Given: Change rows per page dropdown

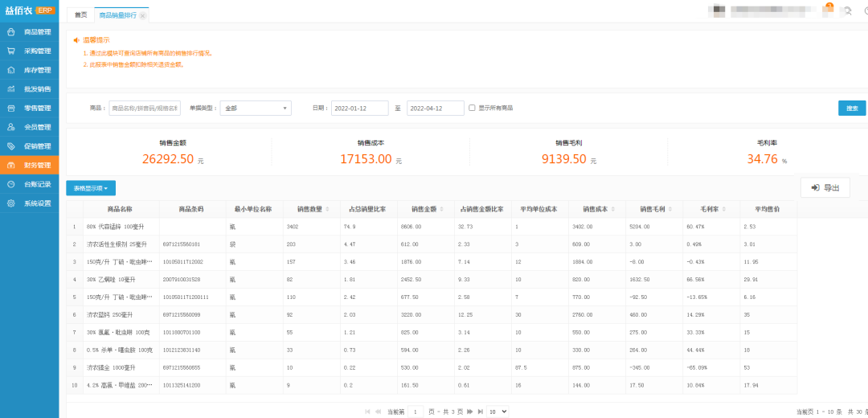Looking at the screenshot, I should pyautogui.click(x=498, y=412).
